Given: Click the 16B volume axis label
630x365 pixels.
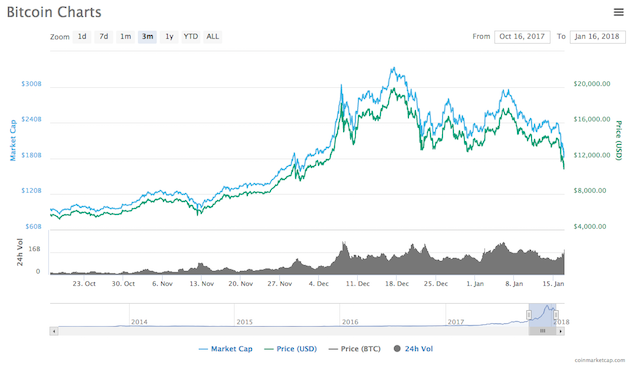Looking at the screenshot, I should 35,249.
